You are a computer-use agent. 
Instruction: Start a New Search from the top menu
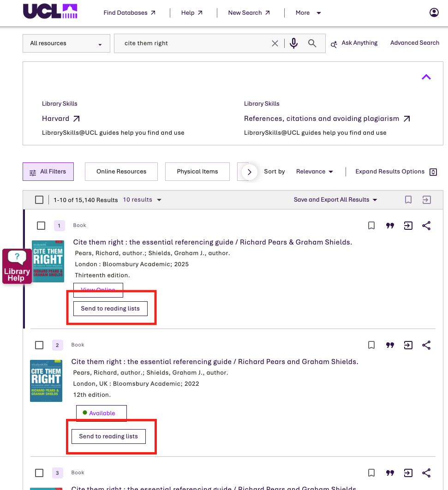click(x=249, y=13)
